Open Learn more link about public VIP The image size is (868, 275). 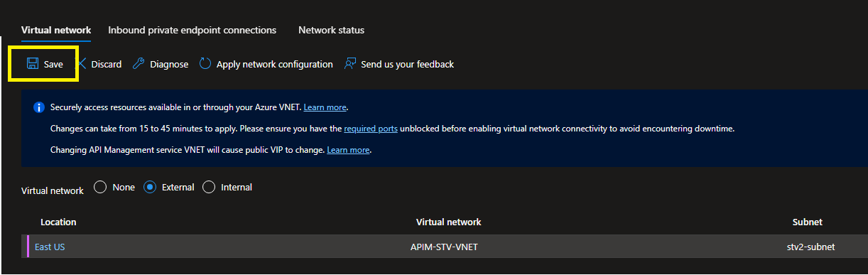[348, 150]
